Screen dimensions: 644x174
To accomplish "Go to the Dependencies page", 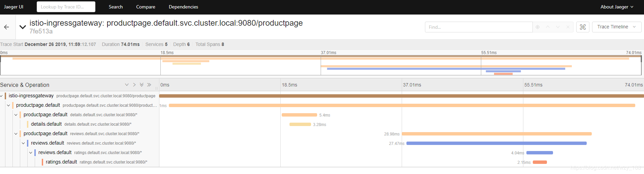I will click(183, 7).
